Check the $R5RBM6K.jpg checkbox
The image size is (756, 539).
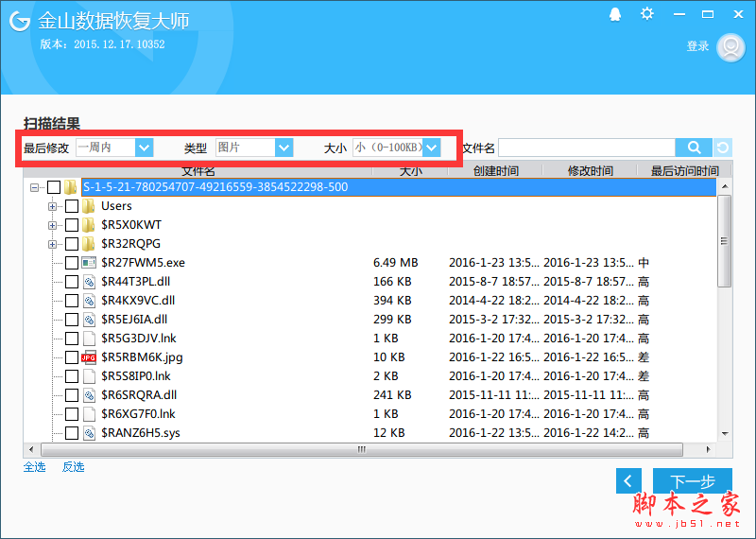[72, 357]
